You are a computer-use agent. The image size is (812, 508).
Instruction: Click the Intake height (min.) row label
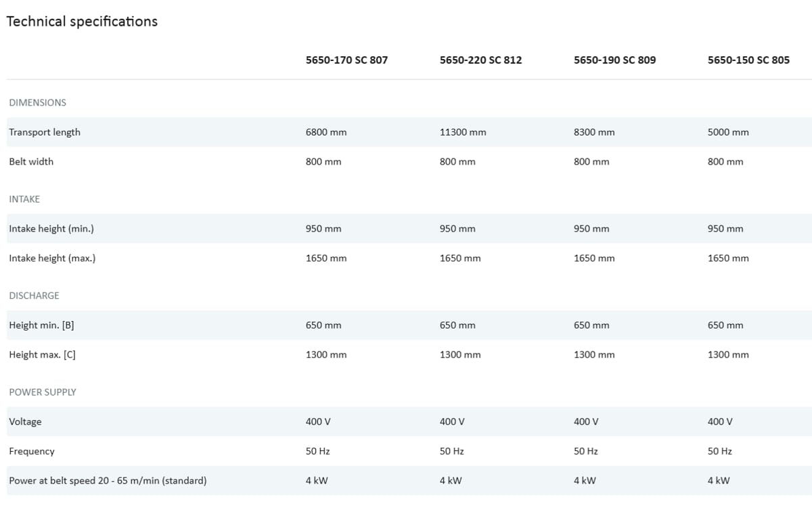[x=51, y=229]
